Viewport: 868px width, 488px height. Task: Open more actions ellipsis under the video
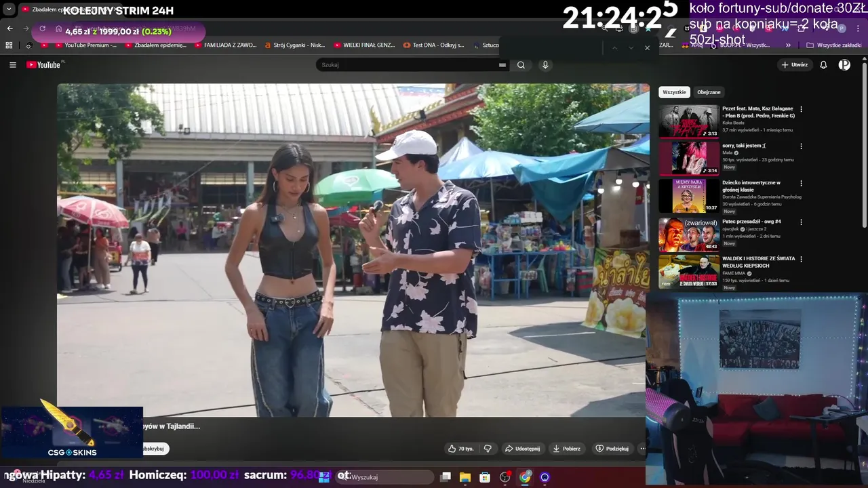pos(642,449)
